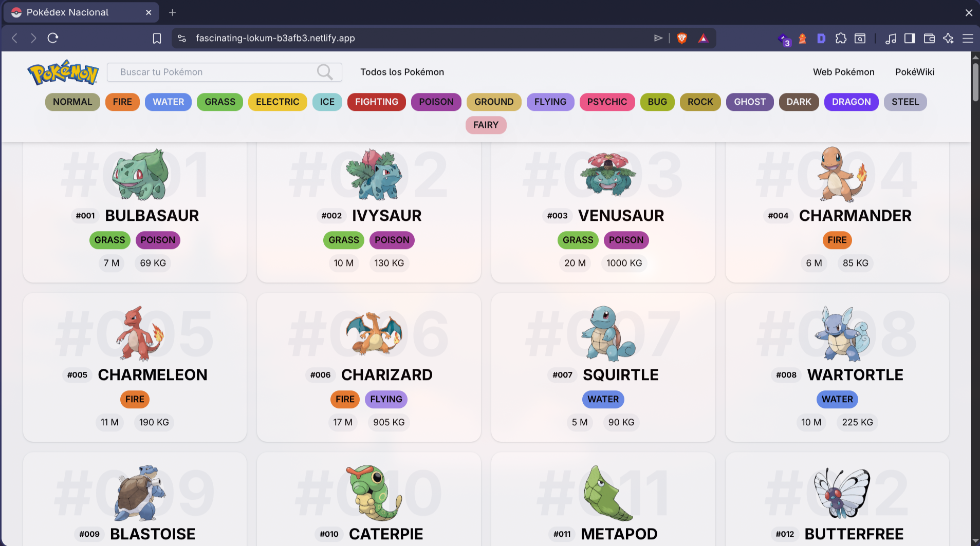Filter by ROCK type
The width and height of the screenshot is (980, 546).
click(700, 102)
